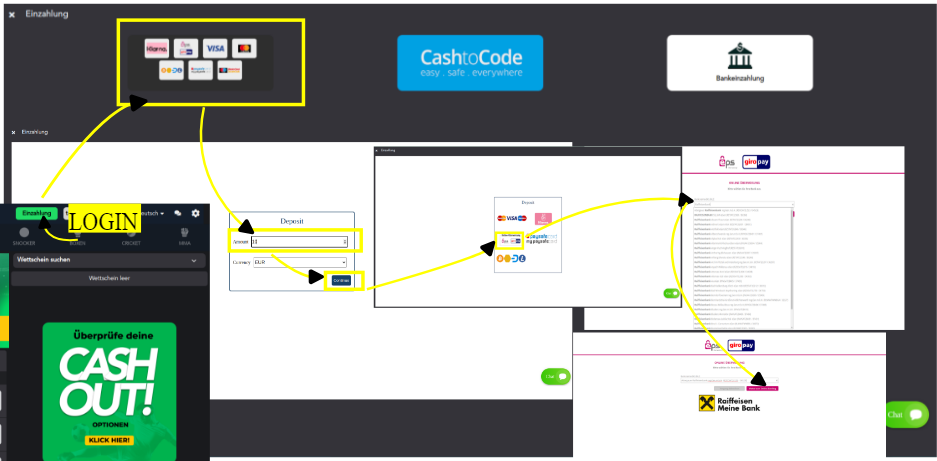Click the Klarna payment icon
This screenshot has height=461, width=937.
157,48
